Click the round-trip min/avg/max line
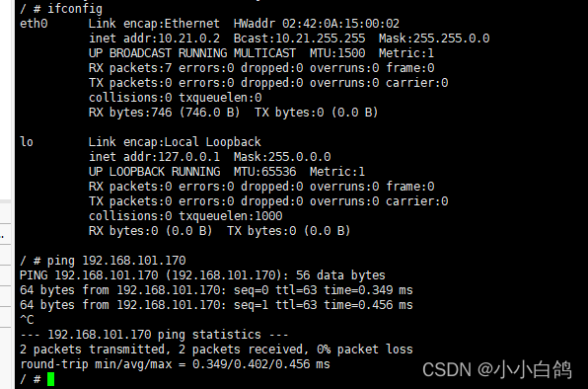The image size is (588, 389). (x=176, y=364)
